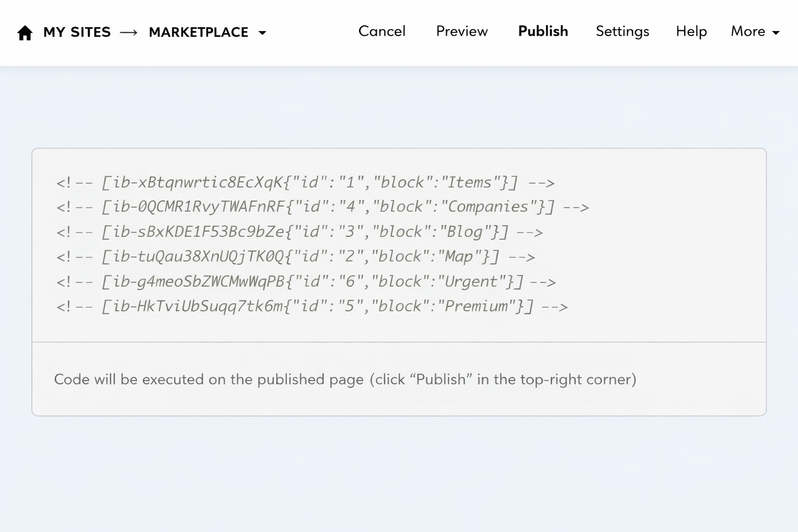This screenshot has width=798, height=532.
Task: Click the Blog block code line
Action: [299, 232]
